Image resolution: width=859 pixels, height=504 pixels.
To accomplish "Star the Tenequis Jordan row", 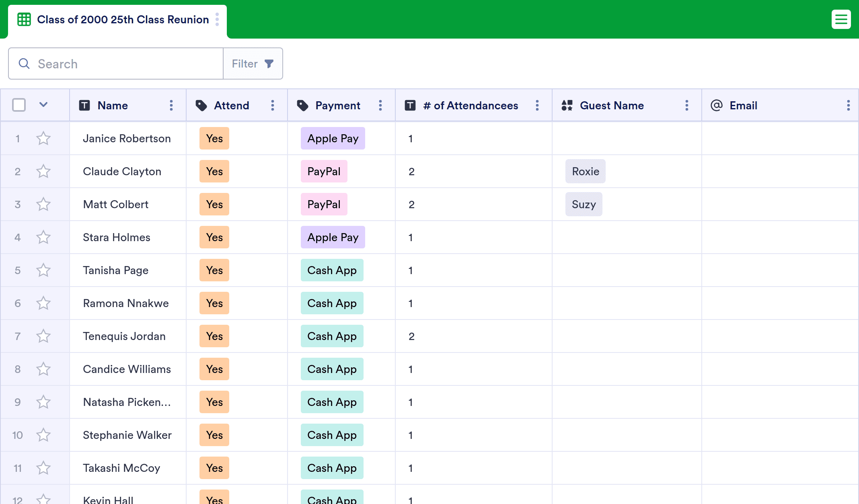I will coord(43,336).
